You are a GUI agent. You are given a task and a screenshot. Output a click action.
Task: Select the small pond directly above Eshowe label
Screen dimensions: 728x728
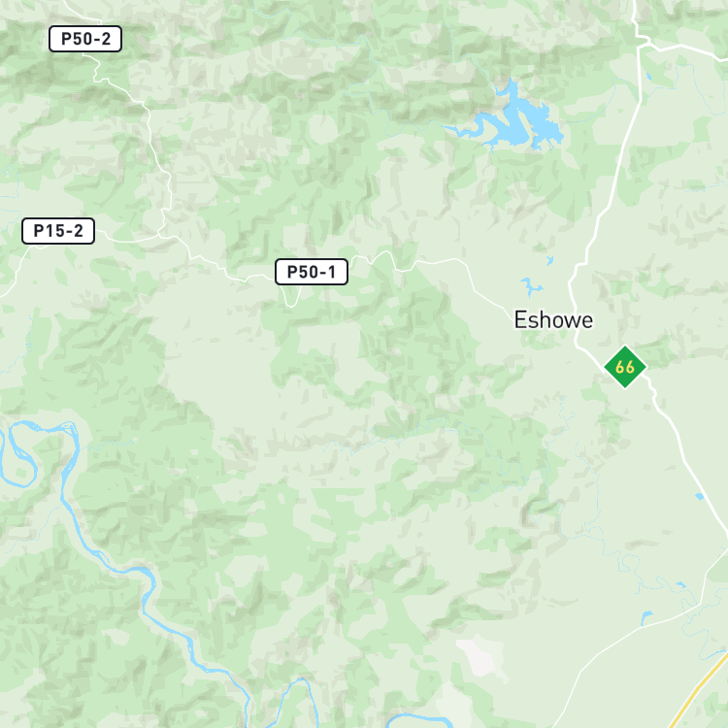531,286
